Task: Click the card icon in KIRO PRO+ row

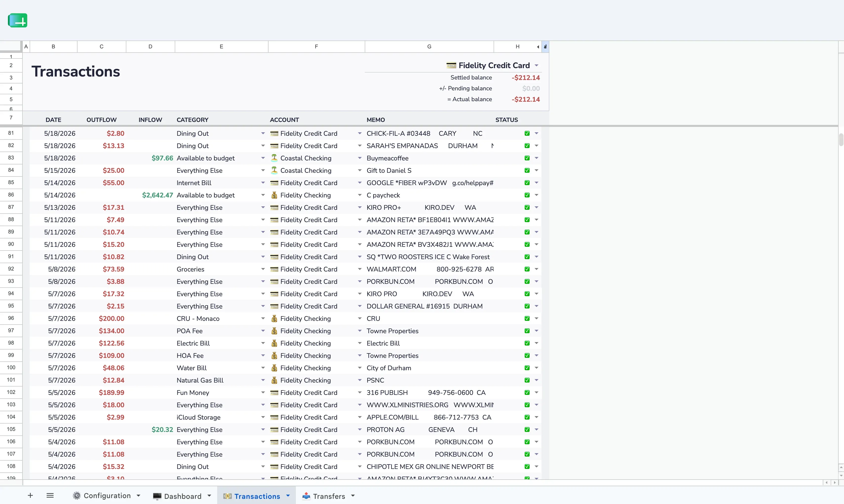Action: pyautogui.click(x=274, y=208)
